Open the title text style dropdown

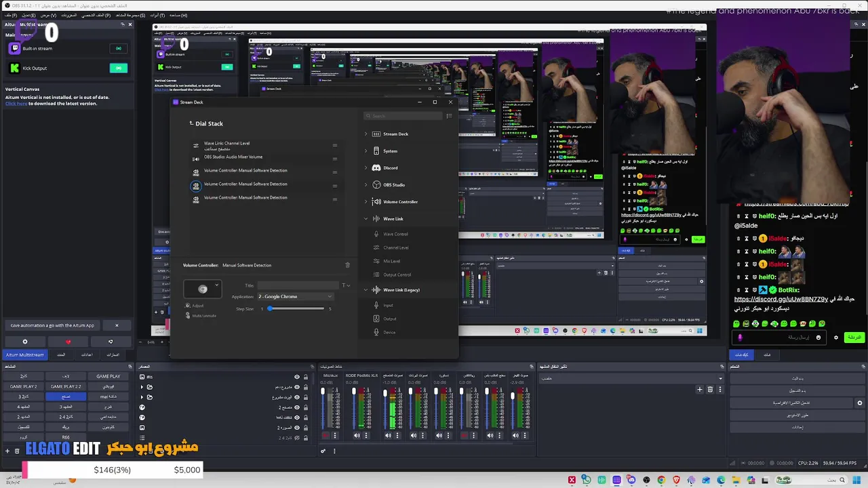[x=346, y=285]
